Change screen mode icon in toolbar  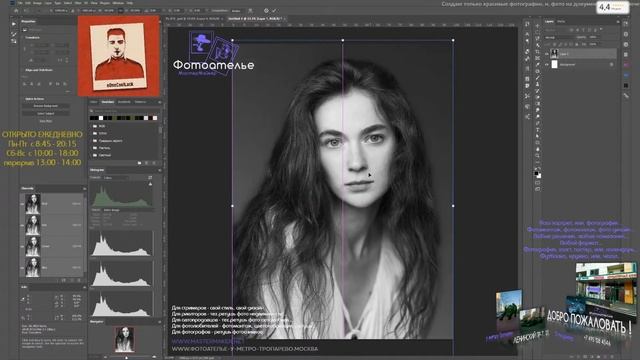[538, 189]
